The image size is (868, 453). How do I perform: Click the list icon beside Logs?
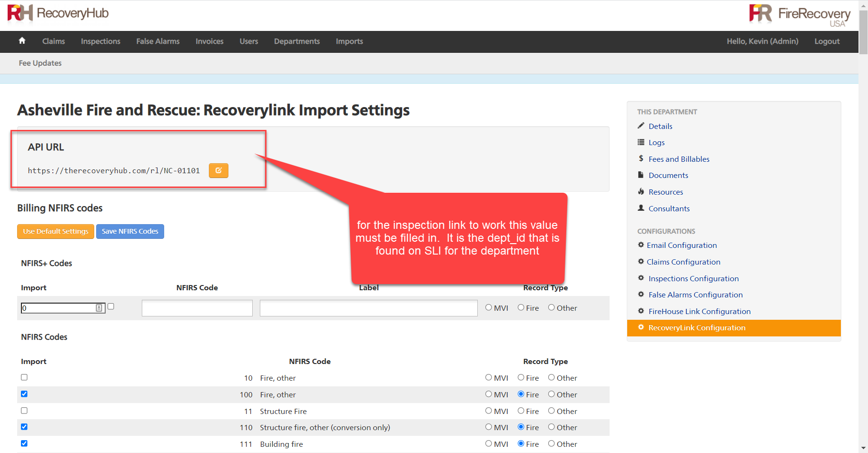coord(641,142)
